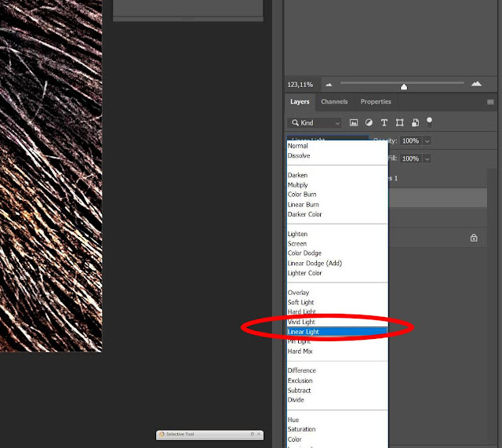This screenshot has height=448, width=502.
Task: Filter layers by smart objects icon
Action: pyautogui.click(x=415, y=122)
